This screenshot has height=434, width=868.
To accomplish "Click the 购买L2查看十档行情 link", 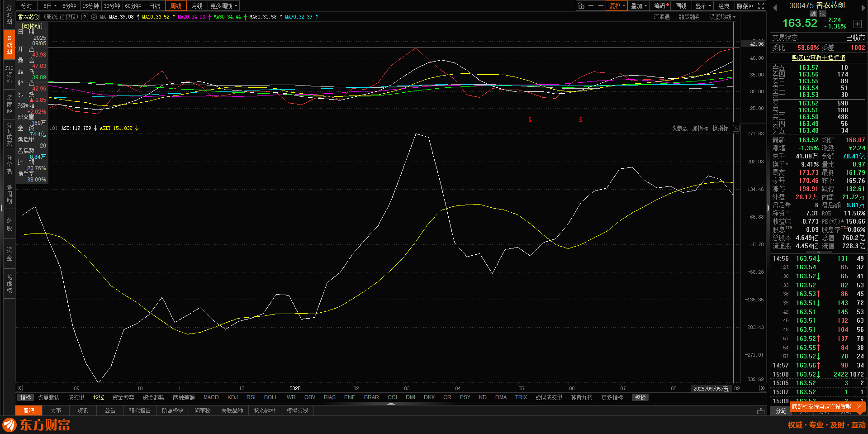I will tap(818, 58).
